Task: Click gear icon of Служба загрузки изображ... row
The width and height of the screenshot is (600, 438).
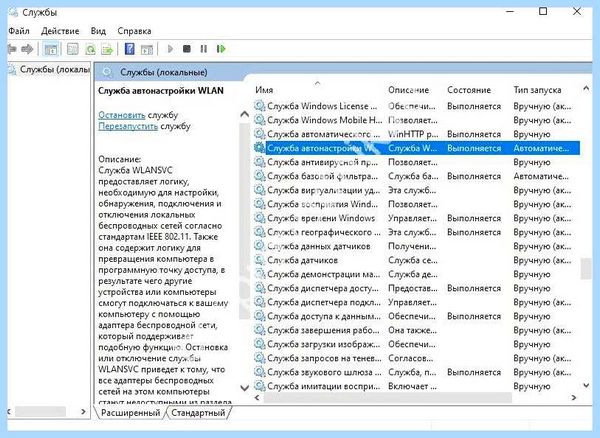Action: [260, 344]
